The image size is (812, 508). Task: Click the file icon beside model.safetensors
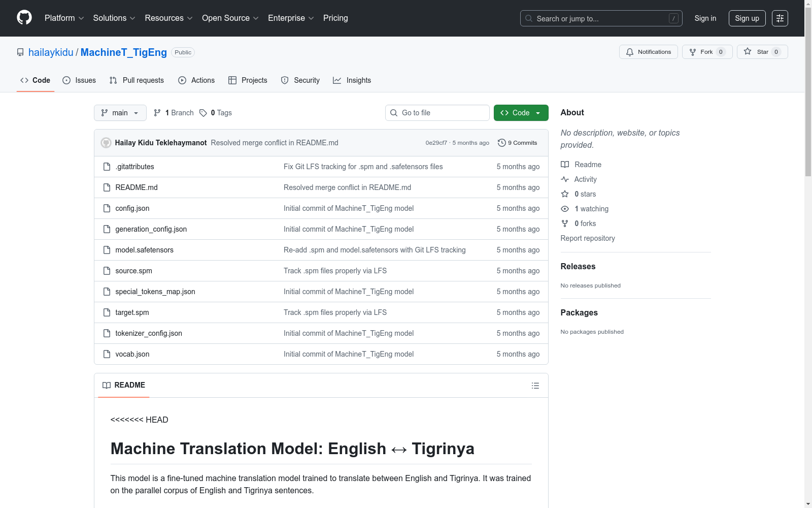pyautogui.click(x=107, y=250)
